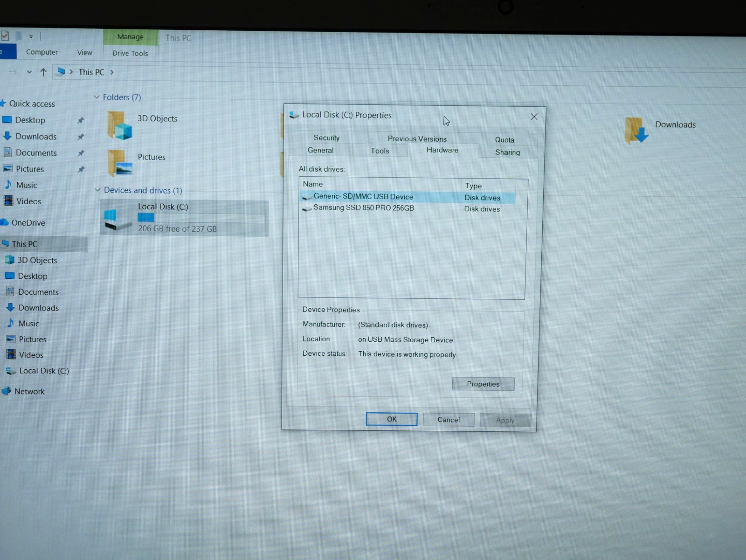
Task: Collapse the Folders (7) group
Action: pos(97,97)
